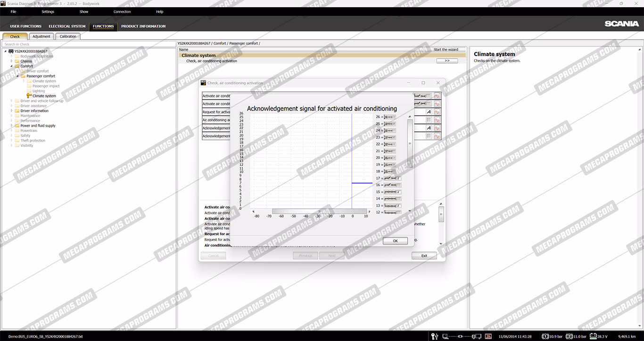Image resolution: width=644 pixels, height=341 pixels.
Task: Click OK in the signal graph popup
Action: [x=395, y=241]
